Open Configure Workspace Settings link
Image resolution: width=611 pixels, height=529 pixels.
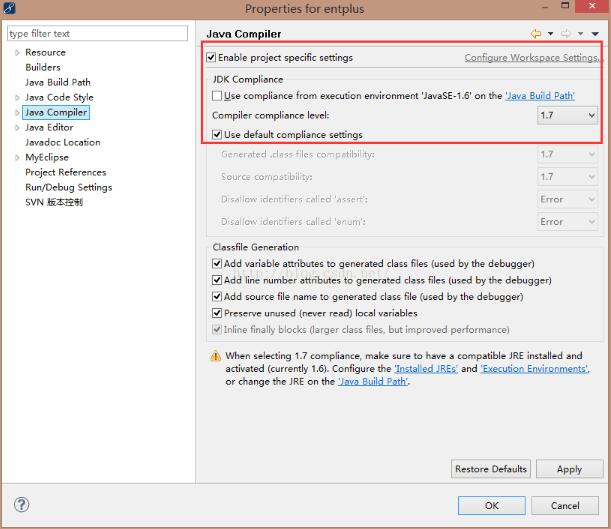[x=532, y=58]
